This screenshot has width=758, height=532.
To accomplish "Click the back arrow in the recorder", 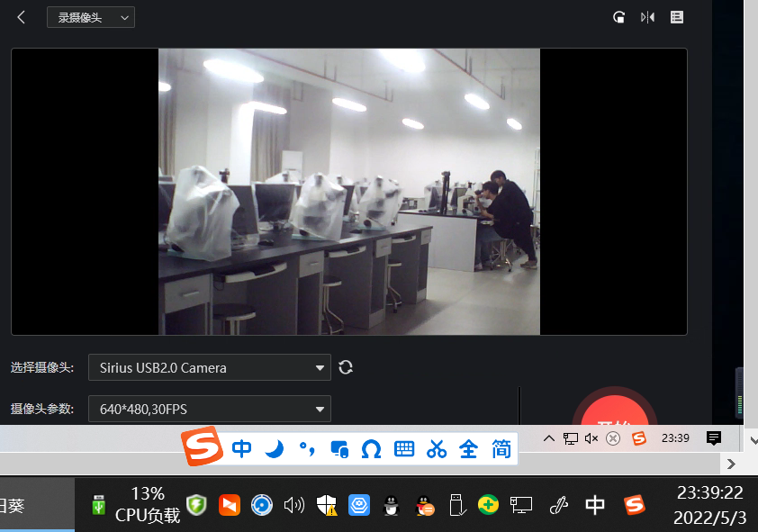I will click(22, 17).
